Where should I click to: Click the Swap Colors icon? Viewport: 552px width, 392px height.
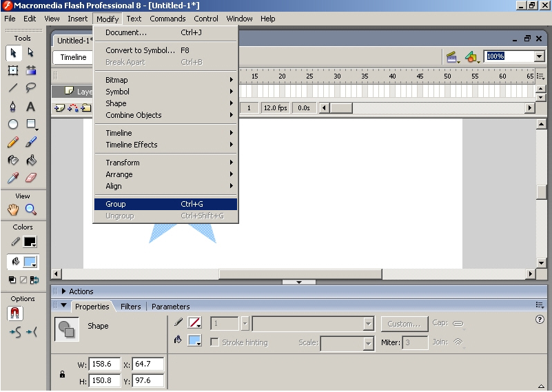point(34,280)
